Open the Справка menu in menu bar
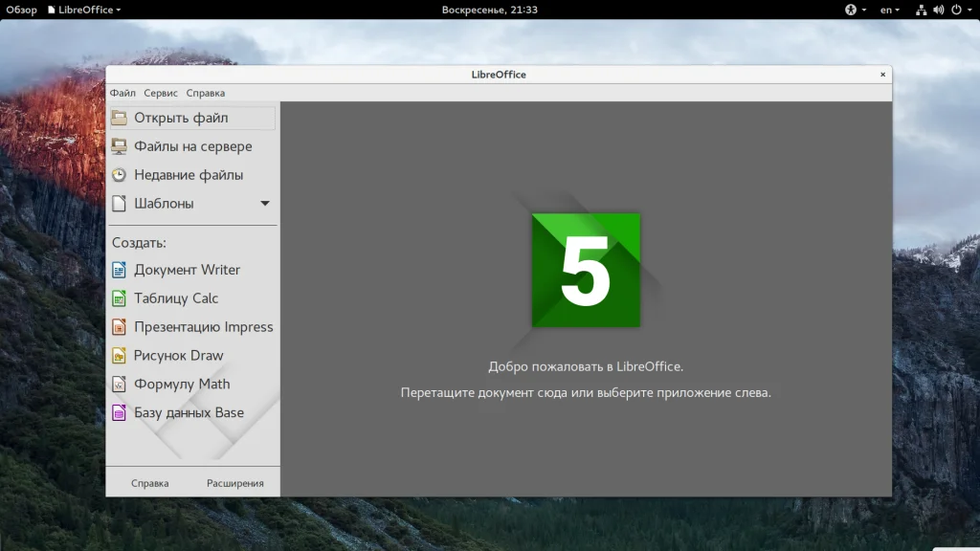Screen dimensions: 980x551 (x=206, y=93)
